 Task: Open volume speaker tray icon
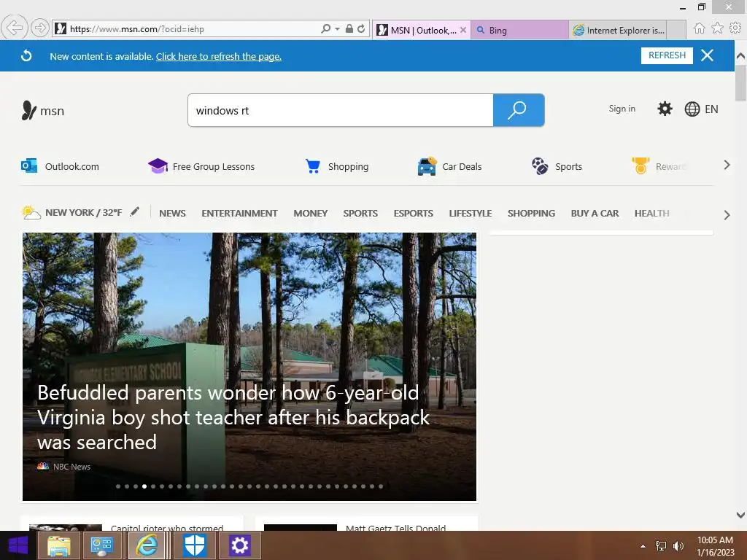[x=678, y=546]
